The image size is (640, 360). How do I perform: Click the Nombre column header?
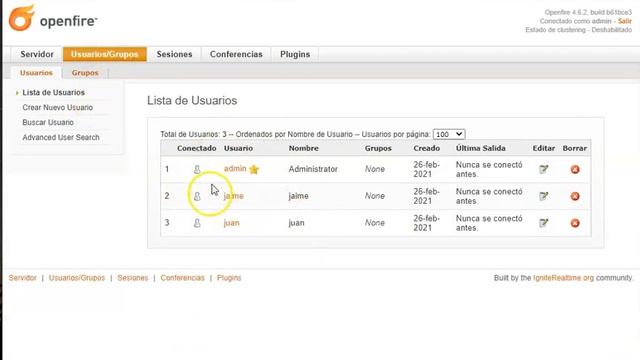point(304,148)
